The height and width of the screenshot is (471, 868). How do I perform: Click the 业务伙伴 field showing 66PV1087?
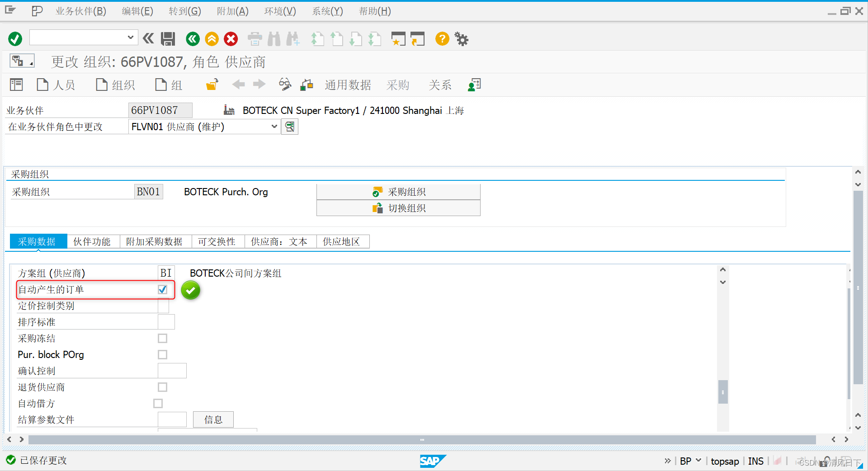160,110
